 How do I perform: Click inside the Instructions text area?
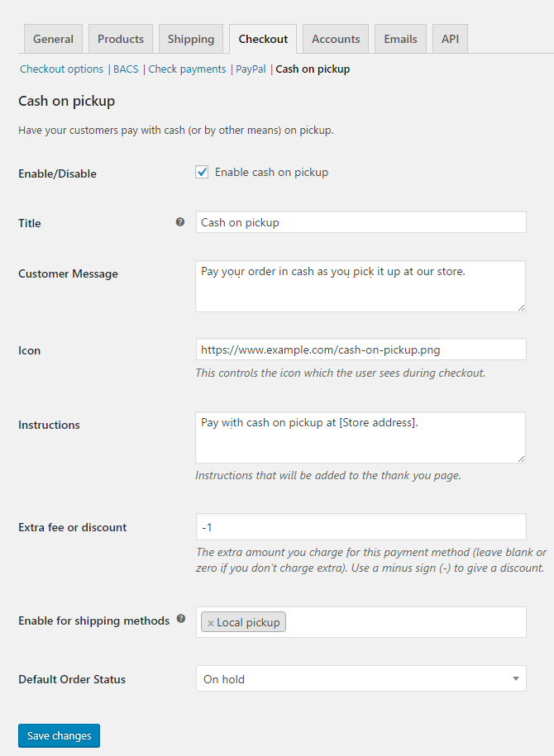coord(361,437)
